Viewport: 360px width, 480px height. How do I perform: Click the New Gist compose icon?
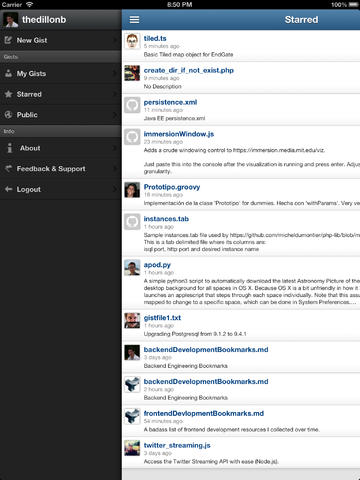[x=8, y=40]
